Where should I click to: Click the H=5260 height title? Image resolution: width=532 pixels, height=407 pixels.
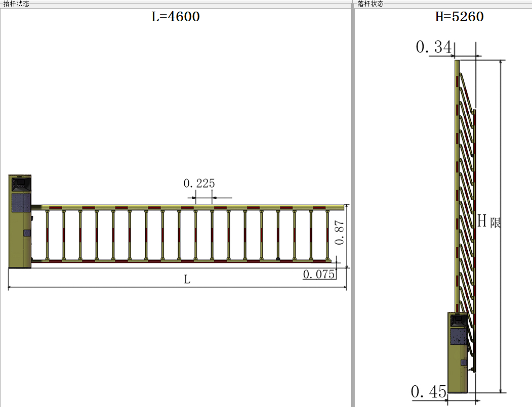[459, 17]
